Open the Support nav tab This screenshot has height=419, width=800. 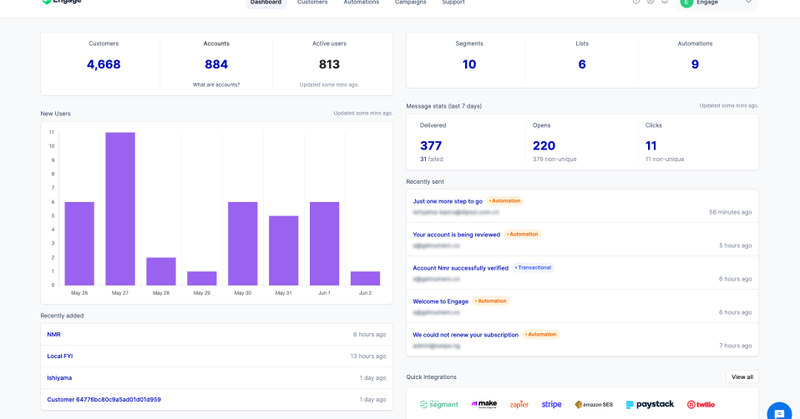(453, 3)
